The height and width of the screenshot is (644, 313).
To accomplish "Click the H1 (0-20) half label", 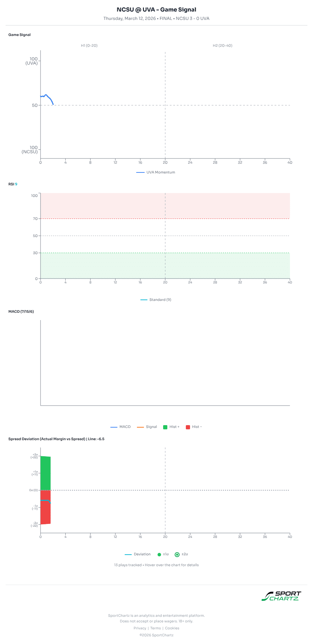I will (89, 46).
